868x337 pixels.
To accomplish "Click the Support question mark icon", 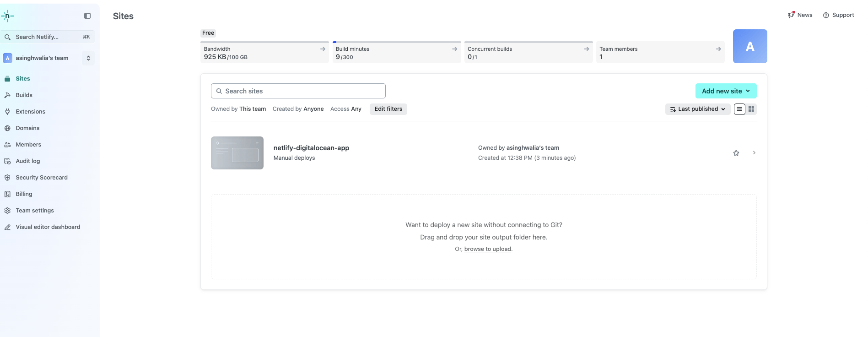I will (826, 15).
